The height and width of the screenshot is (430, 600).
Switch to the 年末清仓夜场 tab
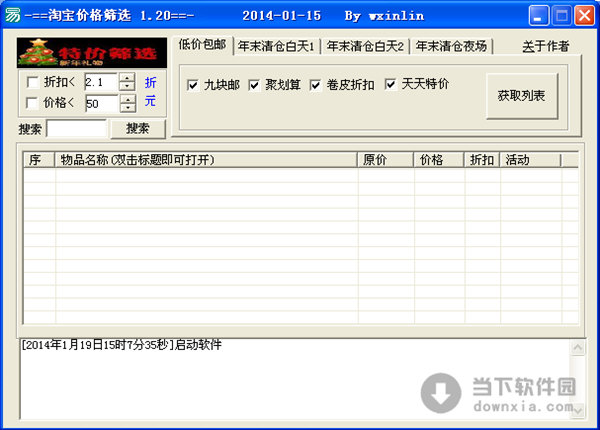coord(452,46)
